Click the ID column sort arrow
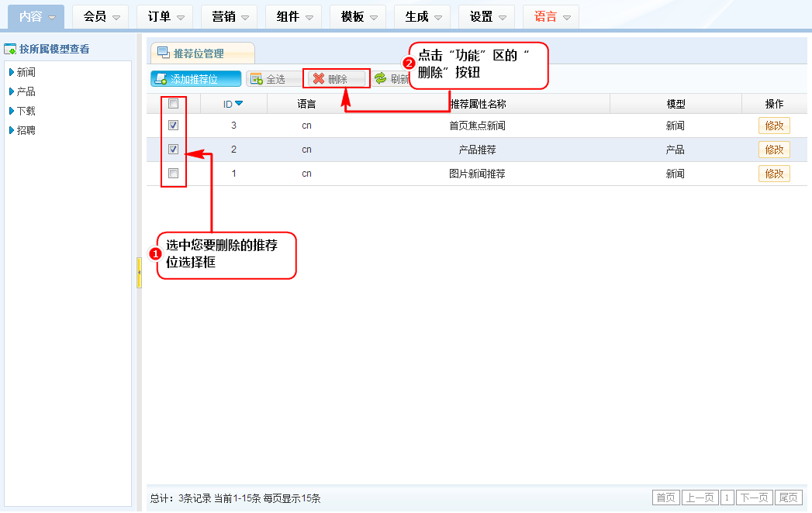The height and width of the screenshot is (513, 812). 239,103
